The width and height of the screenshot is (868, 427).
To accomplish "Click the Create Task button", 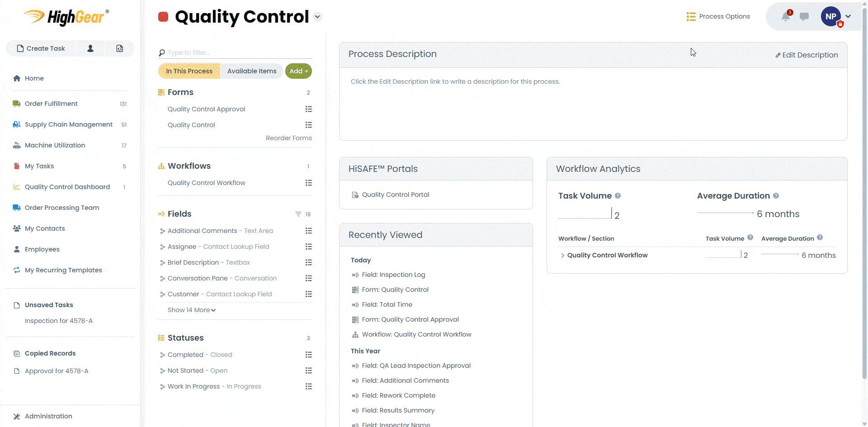I will [x=41, y=48].
